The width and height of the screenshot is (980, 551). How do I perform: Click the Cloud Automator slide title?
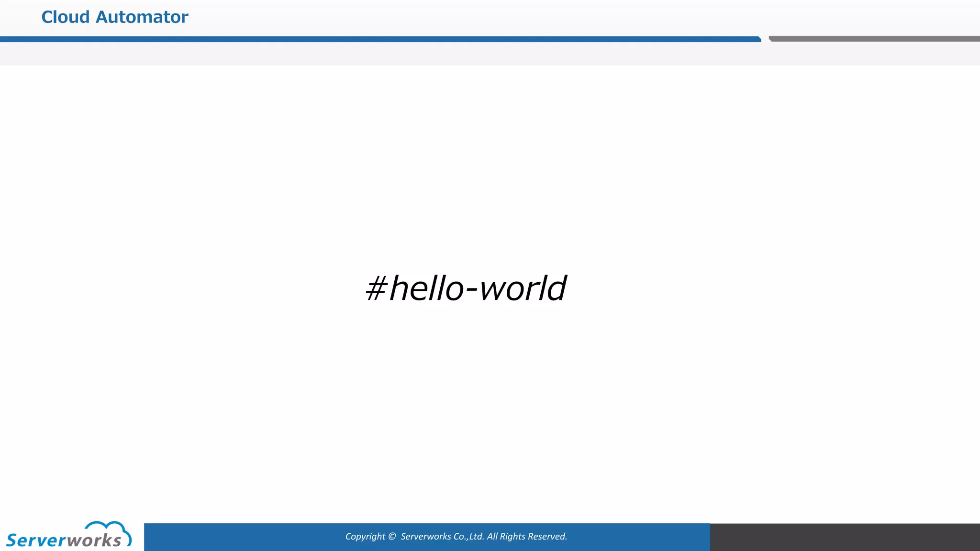115,17
